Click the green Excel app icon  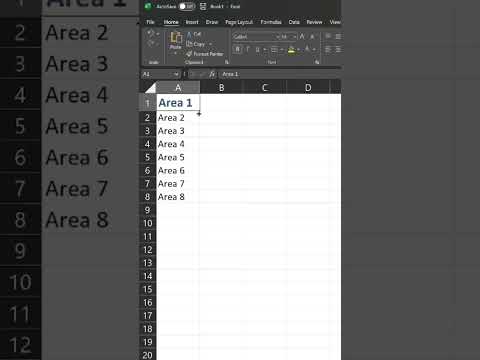148,6
